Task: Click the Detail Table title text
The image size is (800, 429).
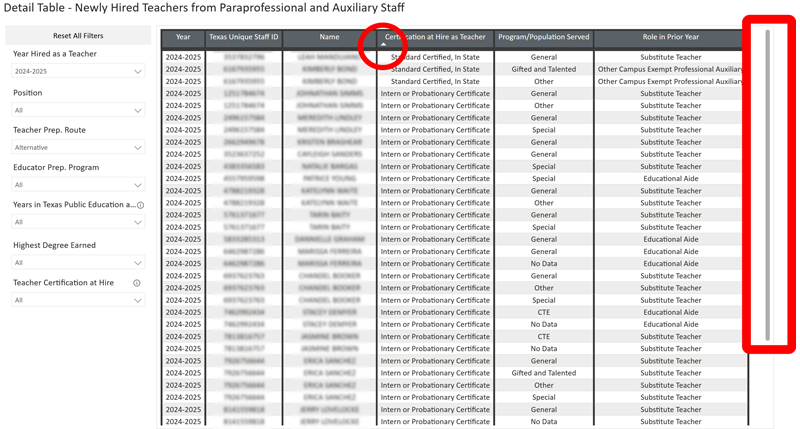Action: [204, 8]
